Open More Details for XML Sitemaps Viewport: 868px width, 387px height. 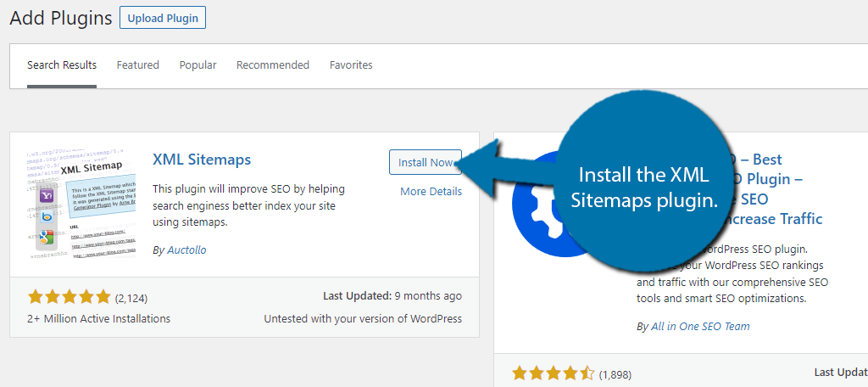(x=431, y=191)
